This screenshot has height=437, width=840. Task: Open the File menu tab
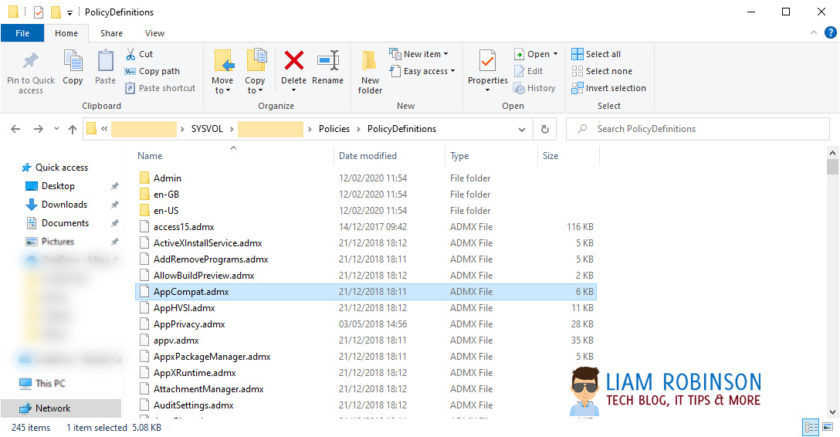pos(22,33)
